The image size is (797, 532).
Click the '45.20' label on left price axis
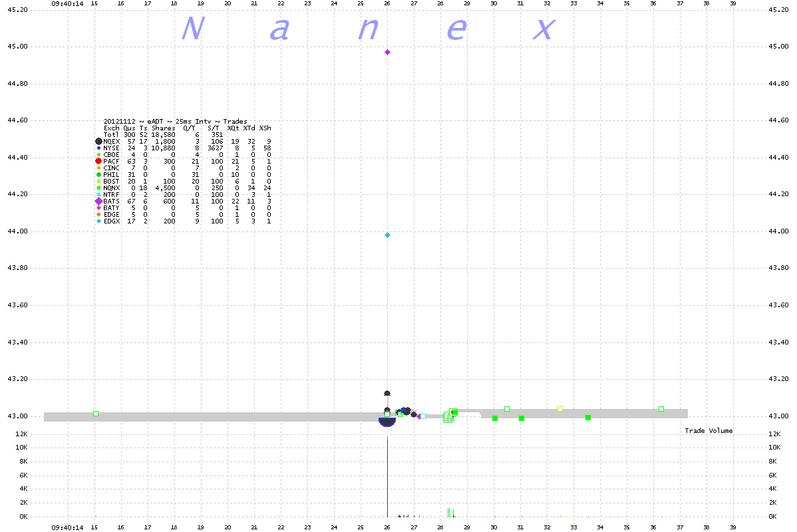[x=17, y=10]
